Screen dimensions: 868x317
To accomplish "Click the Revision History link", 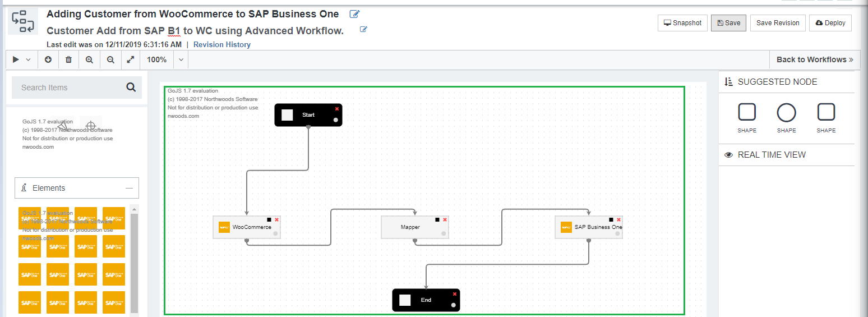I will click(221, 45).
